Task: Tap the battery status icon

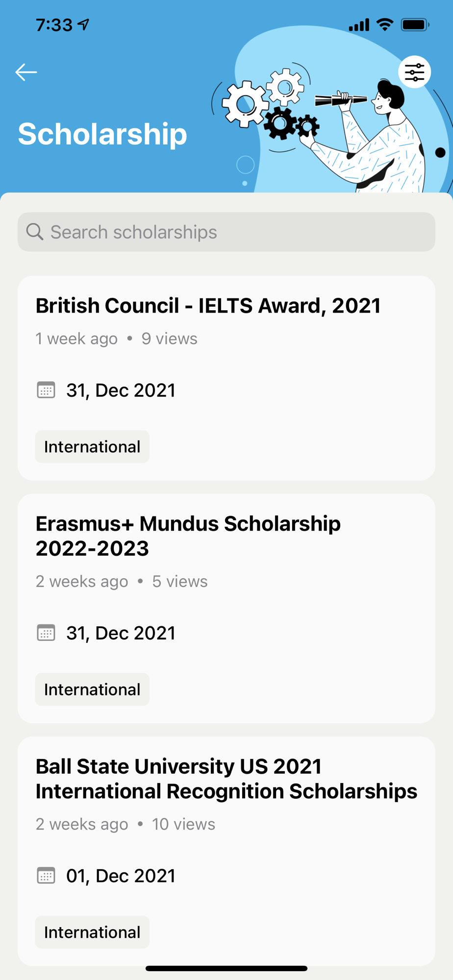Action: pos(415,24)
